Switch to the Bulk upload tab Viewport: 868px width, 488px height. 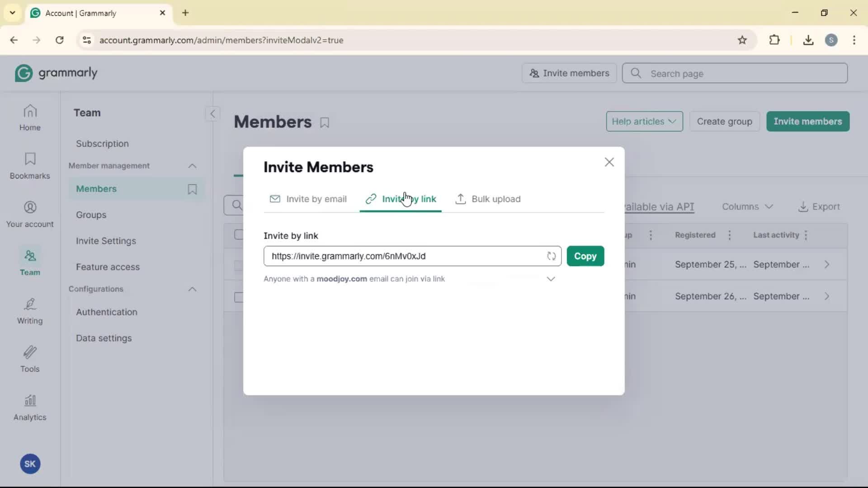coord(488,199)
